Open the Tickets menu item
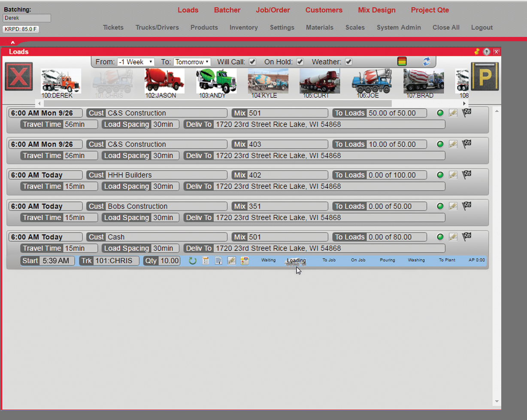Viewport: 527px width, 420px height. 113,27
